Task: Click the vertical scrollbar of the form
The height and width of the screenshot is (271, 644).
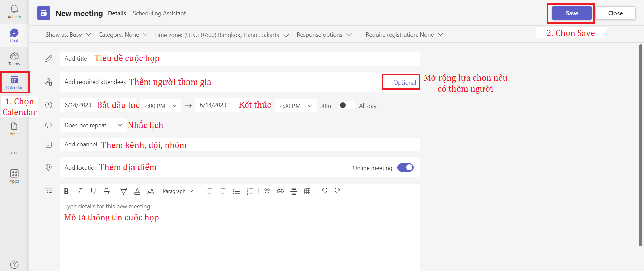Action: click(x=640, y=145)
